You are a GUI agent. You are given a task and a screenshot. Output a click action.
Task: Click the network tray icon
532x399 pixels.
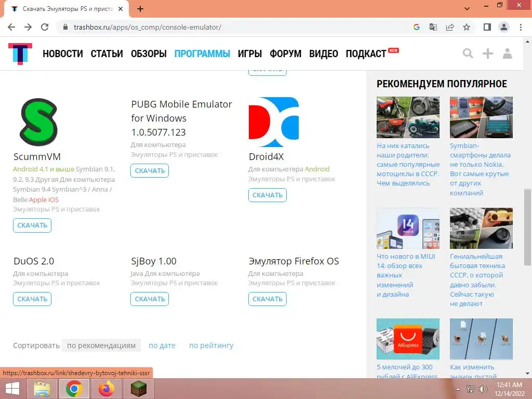tap(471, 389)
